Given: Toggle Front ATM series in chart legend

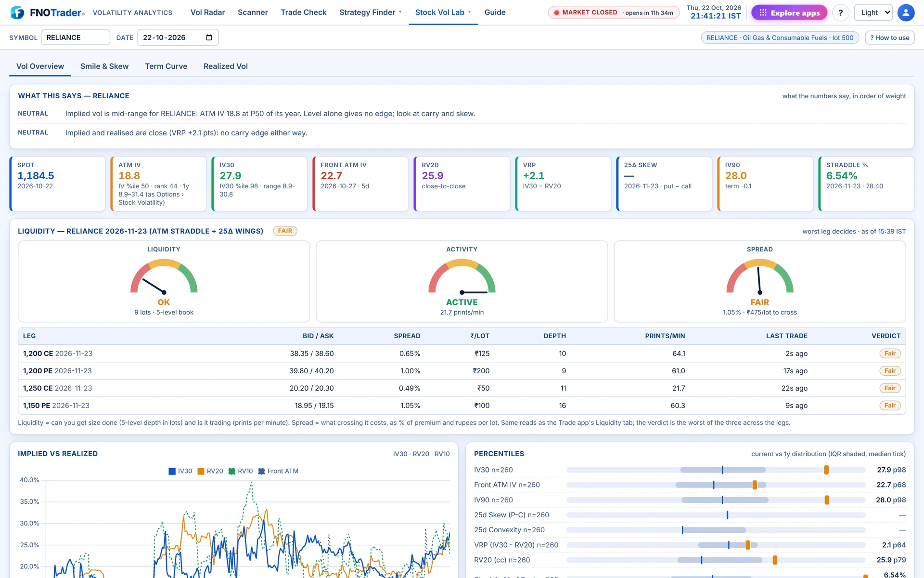Looking at the screenshot, I should [261, 471].
